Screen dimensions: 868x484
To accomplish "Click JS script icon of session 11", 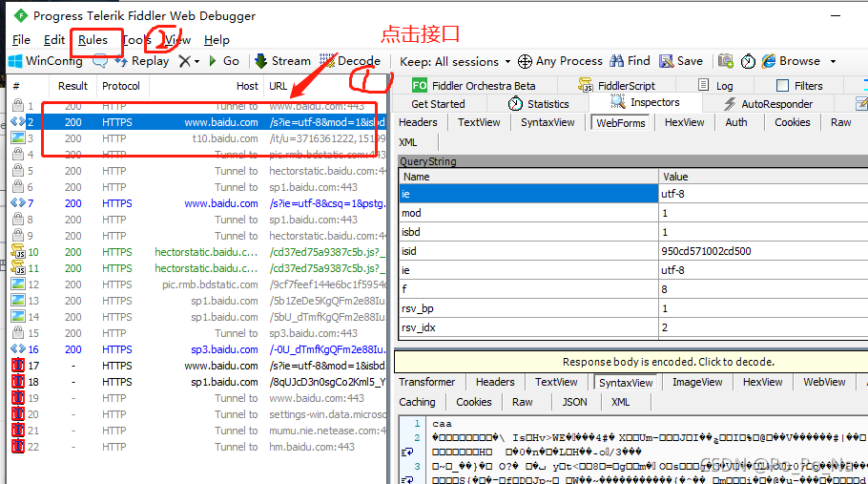I will coord(18,268).
